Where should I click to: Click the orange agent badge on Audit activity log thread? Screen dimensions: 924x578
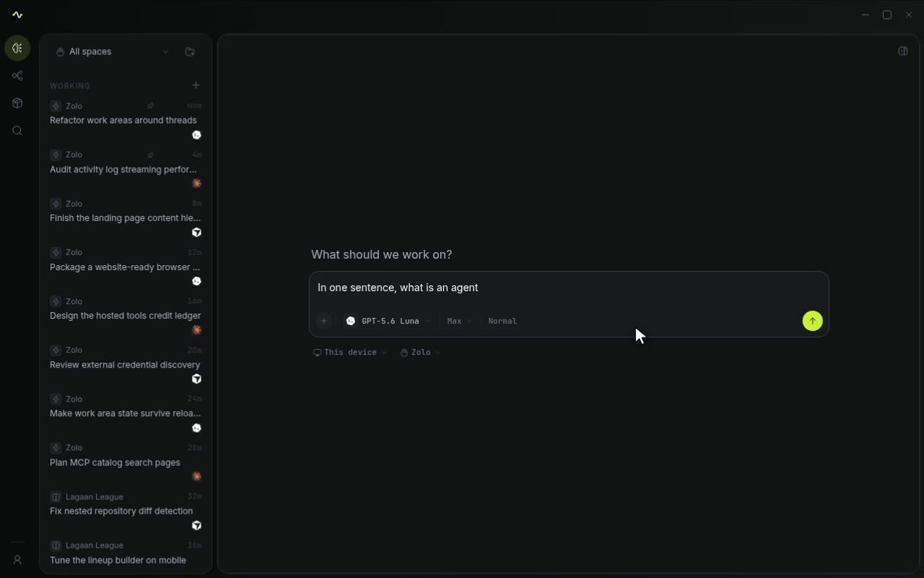click(x=196, y=184)
